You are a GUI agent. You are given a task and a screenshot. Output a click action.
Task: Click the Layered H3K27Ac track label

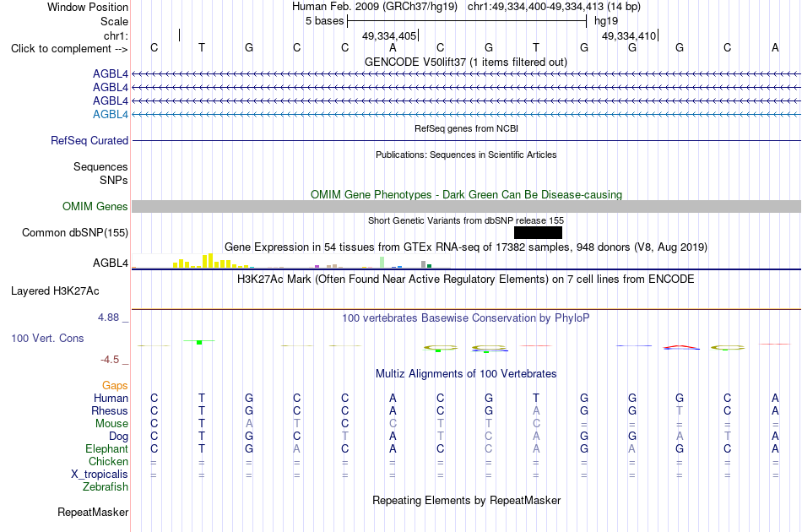click(55, 291)
